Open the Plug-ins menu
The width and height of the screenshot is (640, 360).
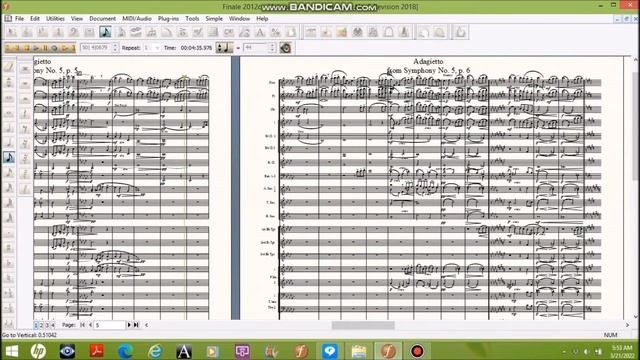coord(168,18)
